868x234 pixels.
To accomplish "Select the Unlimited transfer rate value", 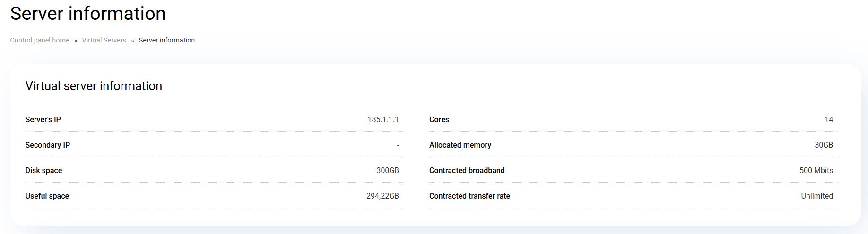I will coord(816,196).
